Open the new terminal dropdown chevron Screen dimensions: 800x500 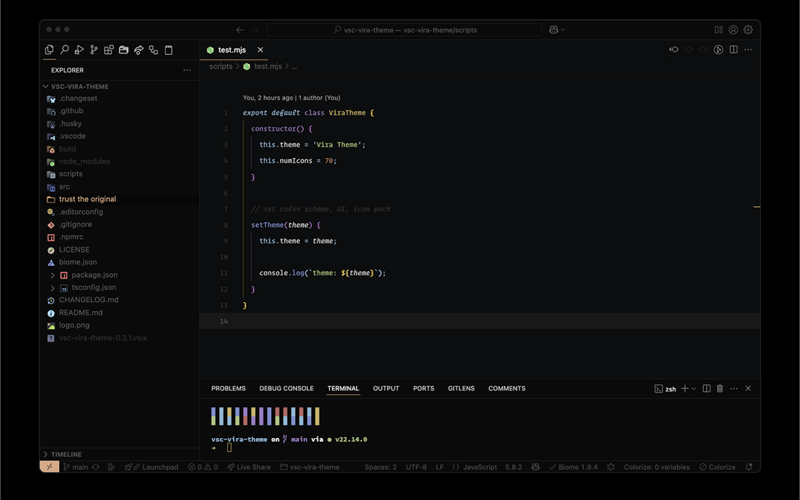[693, 389]
